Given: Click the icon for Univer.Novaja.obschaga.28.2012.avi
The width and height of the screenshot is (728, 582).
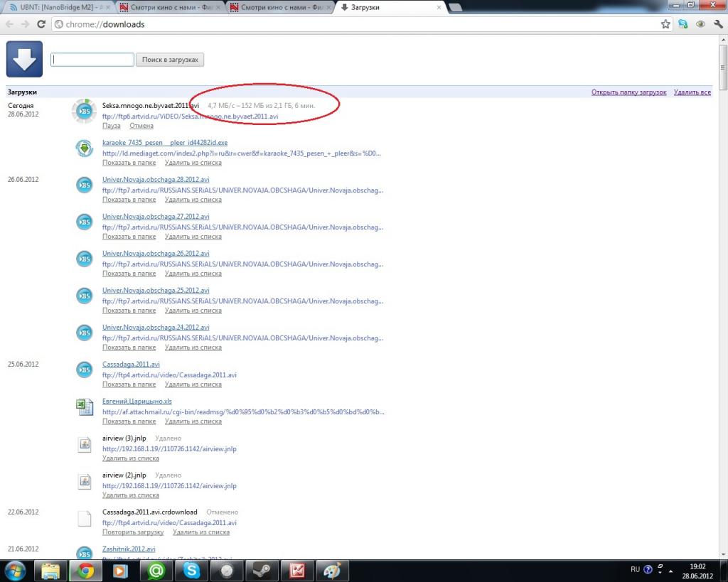Looking at the screenshot, I should (84, 185).
